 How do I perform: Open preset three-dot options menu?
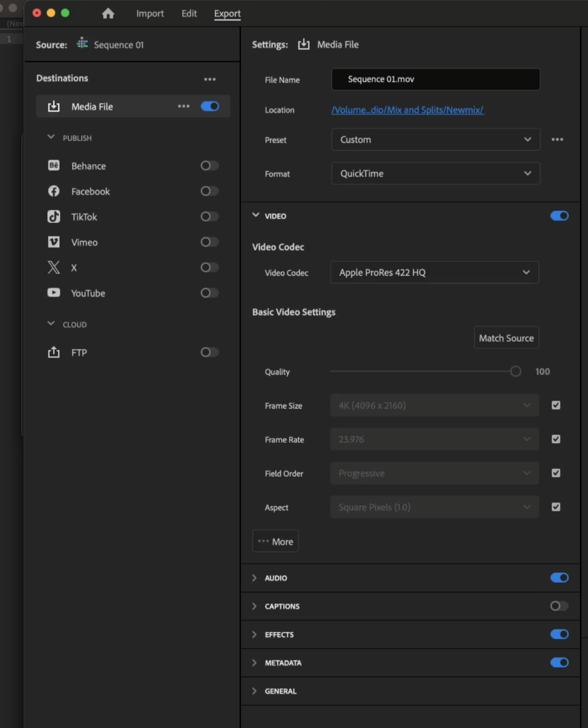pos(557,140)
